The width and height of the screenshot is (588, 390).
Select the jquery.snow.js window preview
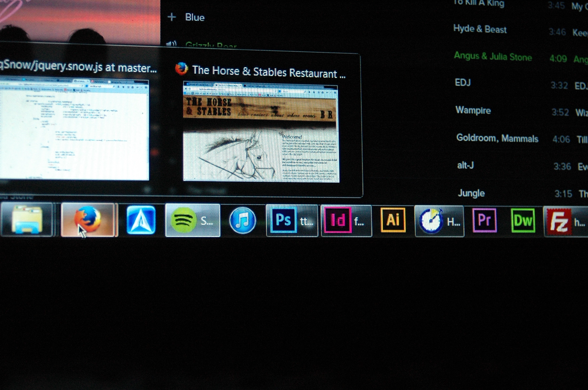[x=74, y=130]
